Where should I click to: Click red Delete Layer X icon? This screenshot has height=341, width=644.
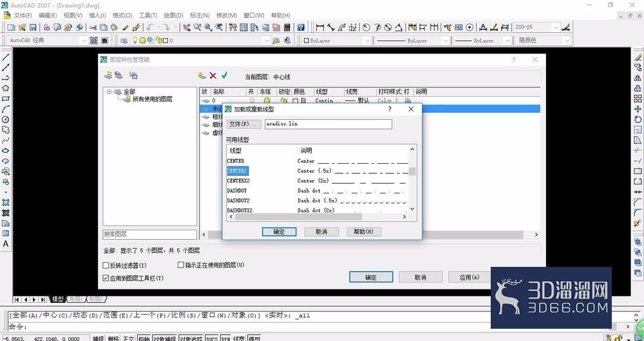coord(213,75)
